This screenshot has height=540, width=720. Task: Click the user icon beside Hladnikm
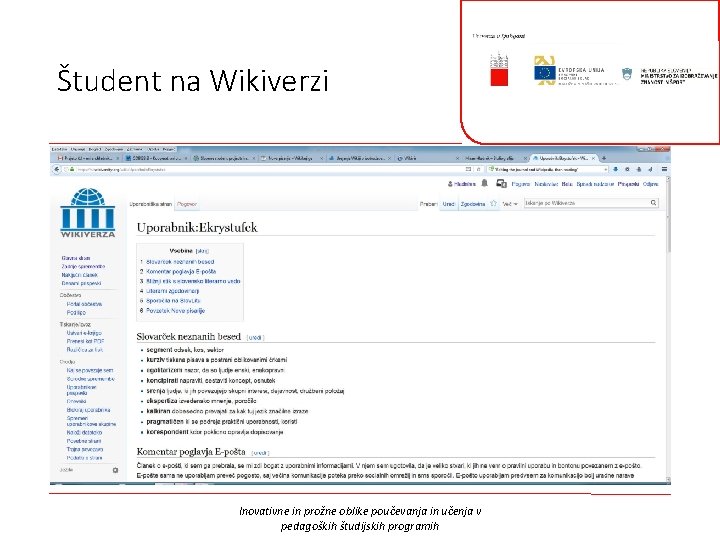click(x=450, y=184)
